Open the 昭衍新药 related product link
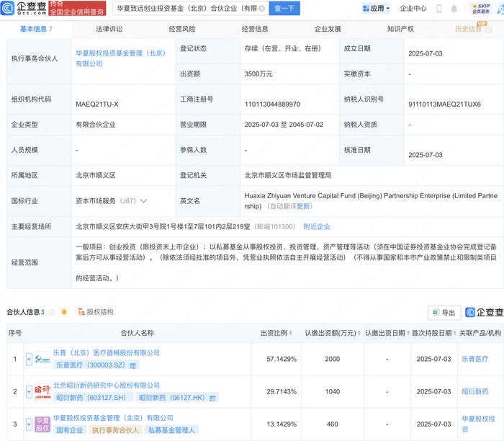504x441 pixels. tap(475, 392)
